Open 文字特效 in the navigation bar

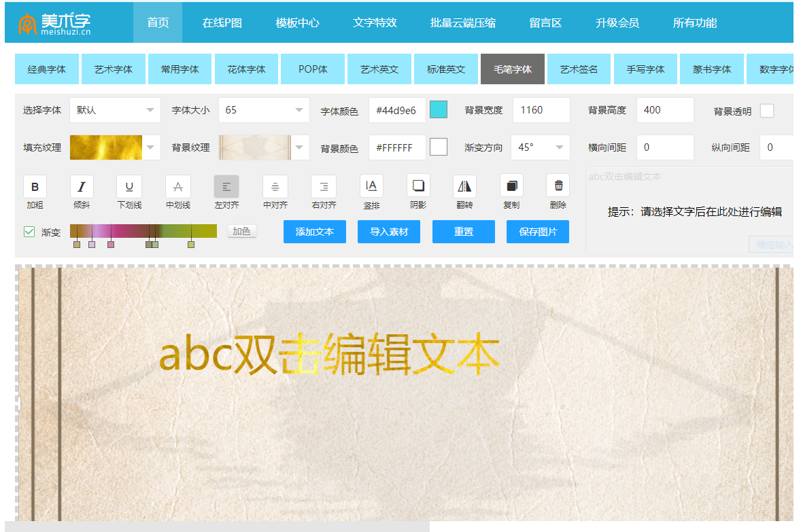pos(375,23)
